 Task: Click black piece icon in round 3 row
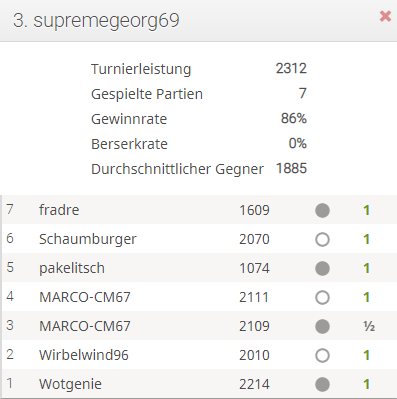pos(322,326)
